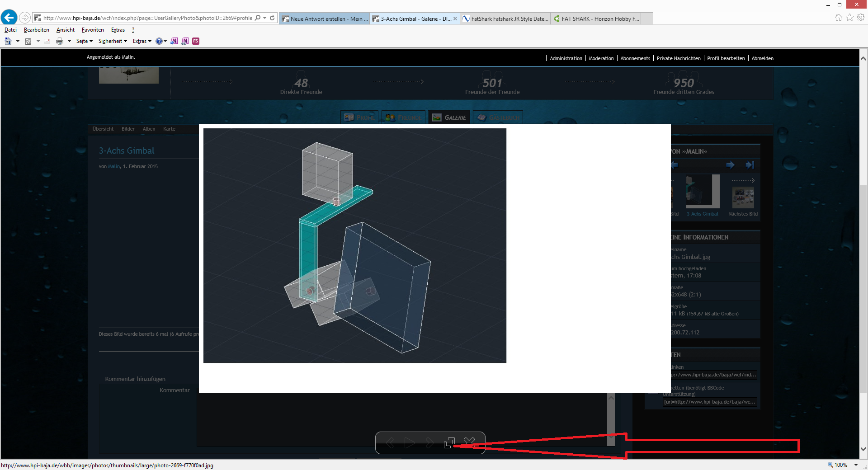Open the Abonnements link
The width and height of the screenshot is (868, 470).
635,58
